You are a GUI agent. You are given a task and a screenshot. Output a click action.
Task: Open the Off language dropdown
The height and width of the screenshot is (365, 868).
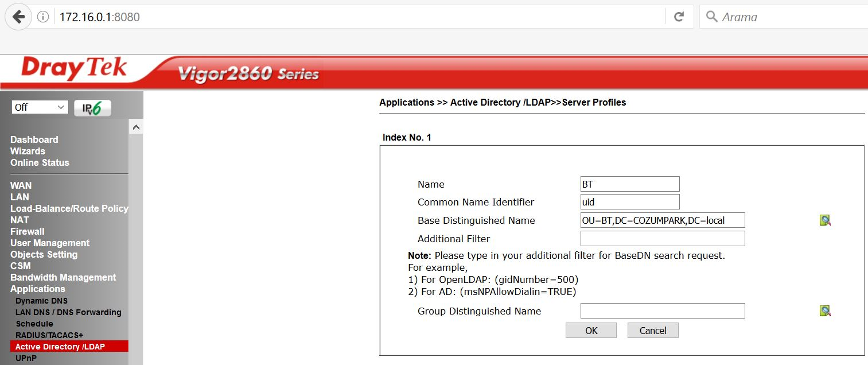pos(40,107)
